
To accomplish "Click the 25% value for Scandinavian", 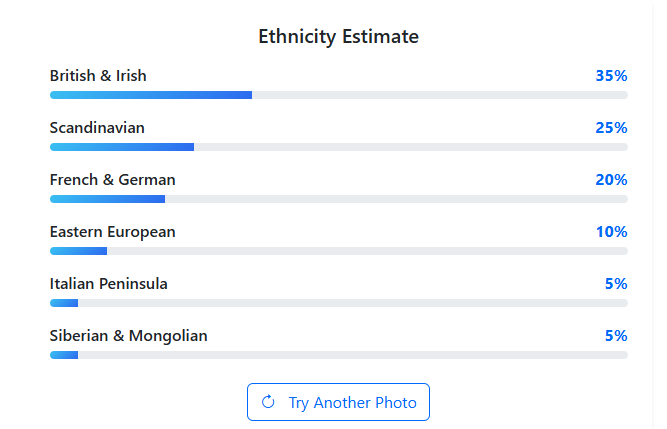I will pyautogui.click(x=610, y=128).
